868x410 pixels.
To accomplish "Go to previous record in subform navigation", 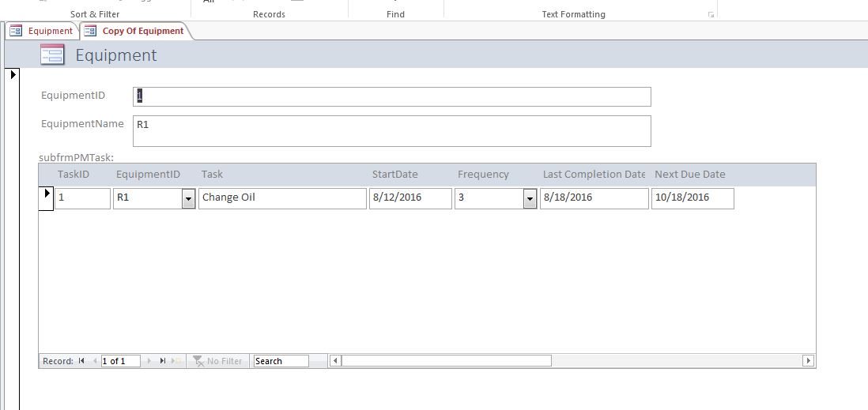I will pos(95,361).
